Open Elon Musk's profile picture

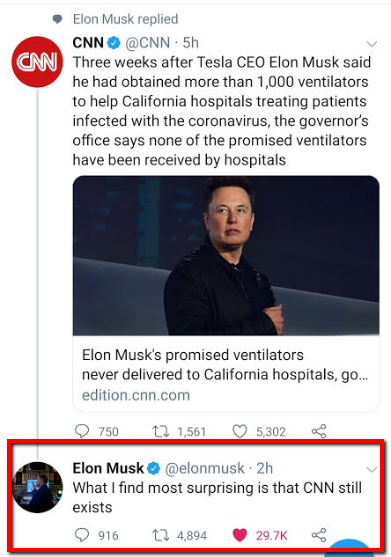tap(37, 487)
